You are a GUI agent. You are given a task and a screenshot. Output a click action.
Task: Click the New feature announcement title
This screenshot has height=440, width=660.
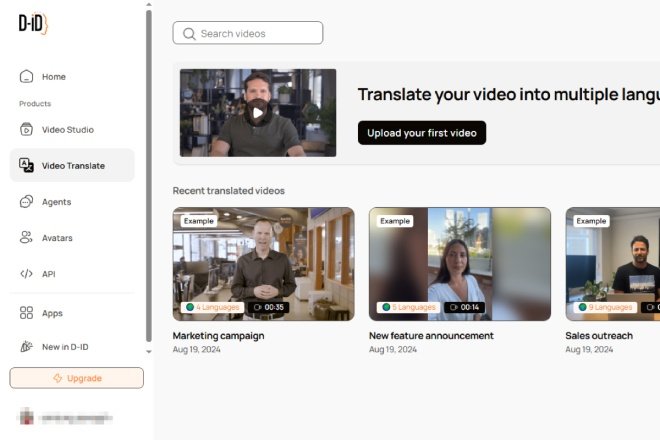coord(431,336)
